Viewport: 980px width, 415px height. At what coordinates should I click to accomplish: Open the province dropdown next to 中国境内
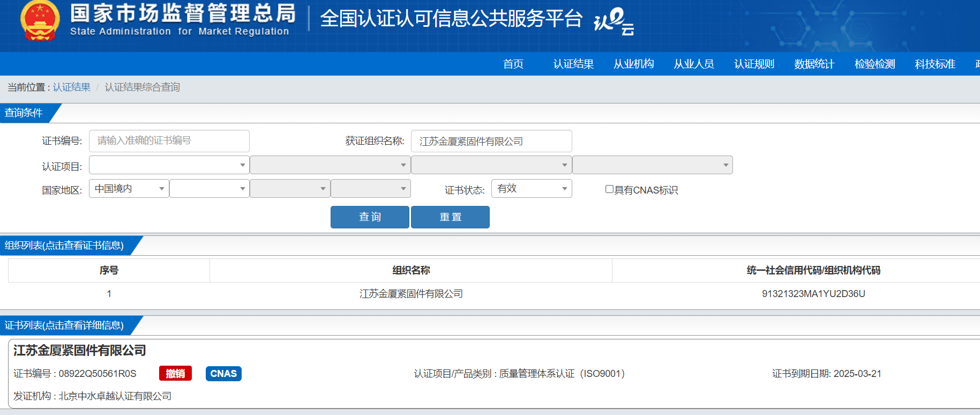[x=210, y=189]
